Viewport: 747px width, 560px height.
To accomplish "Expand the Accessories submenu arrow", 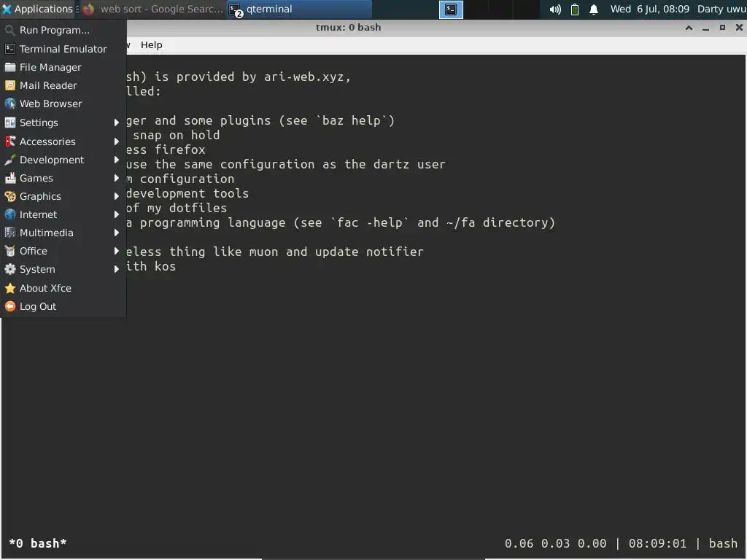I will [116, 141].
